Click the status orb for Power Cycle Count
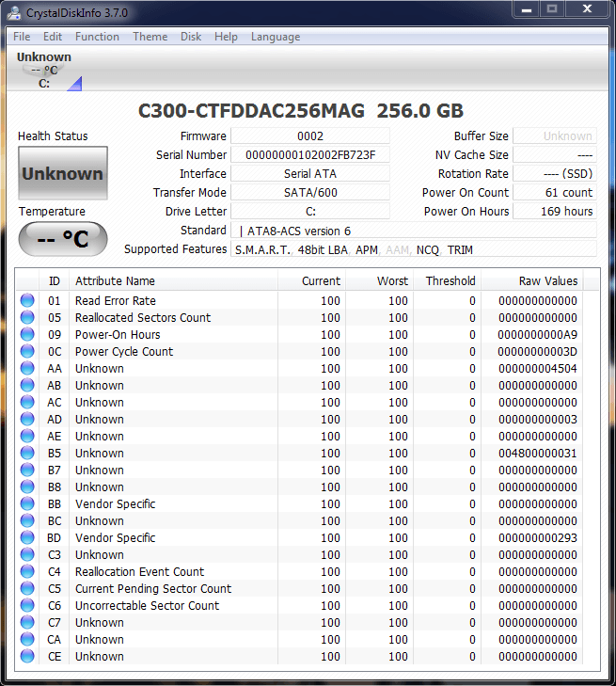Screen dimensions: 616x686 [x=27, y=351]
